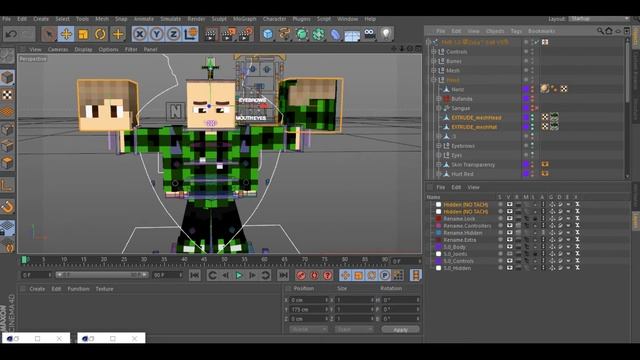This screenshot has height=360, width=640.
Task: Open the MoGraph menu
Action: coord(244,19)
